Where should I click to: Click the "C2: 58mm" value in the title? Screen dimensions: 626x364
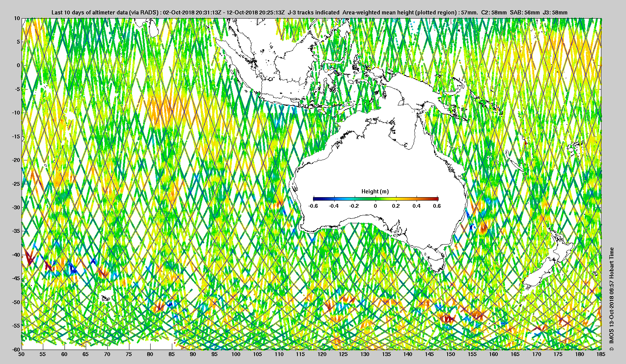pos(494,13)
